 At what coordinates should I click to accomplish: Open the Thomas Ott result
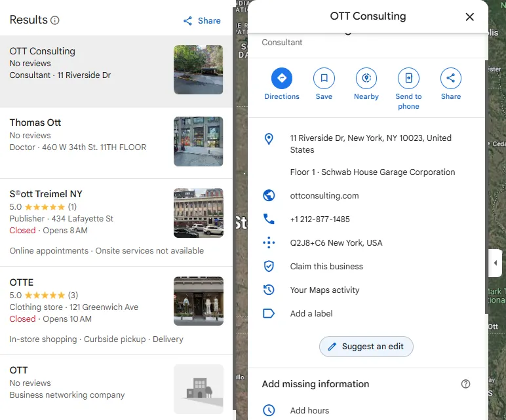(116, 143)
